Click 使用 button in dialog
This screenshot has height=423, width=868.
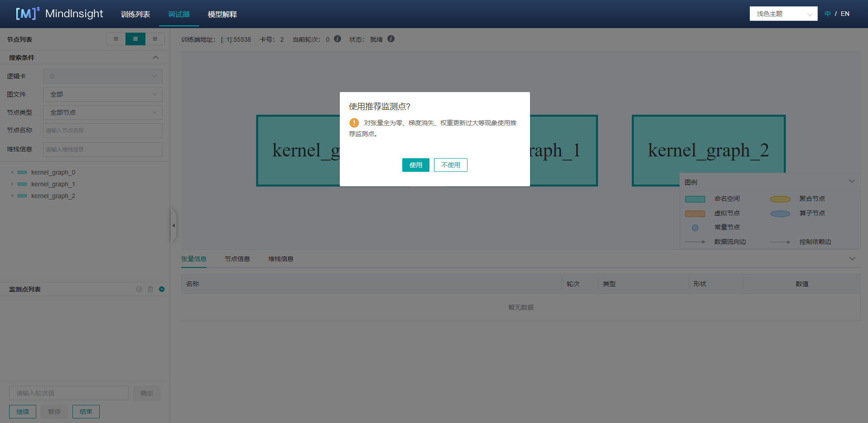click(415, 165)
